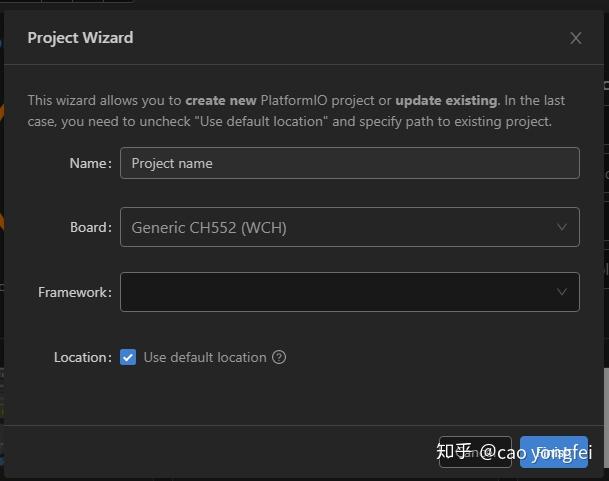Image resolution: width=609 pixels, height=481 pixels.
Task: Click into the Project name input field
Action: [349, 163]
